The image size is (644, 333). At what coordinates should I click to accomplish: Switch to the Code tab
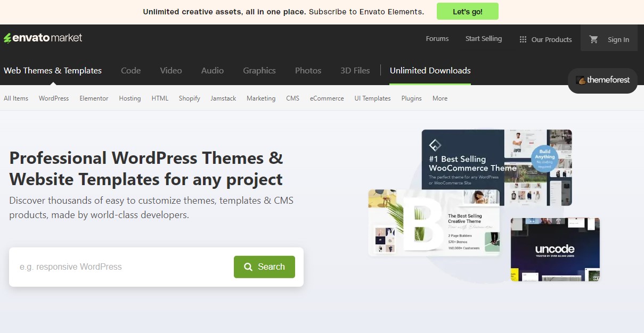pos(131,70)
